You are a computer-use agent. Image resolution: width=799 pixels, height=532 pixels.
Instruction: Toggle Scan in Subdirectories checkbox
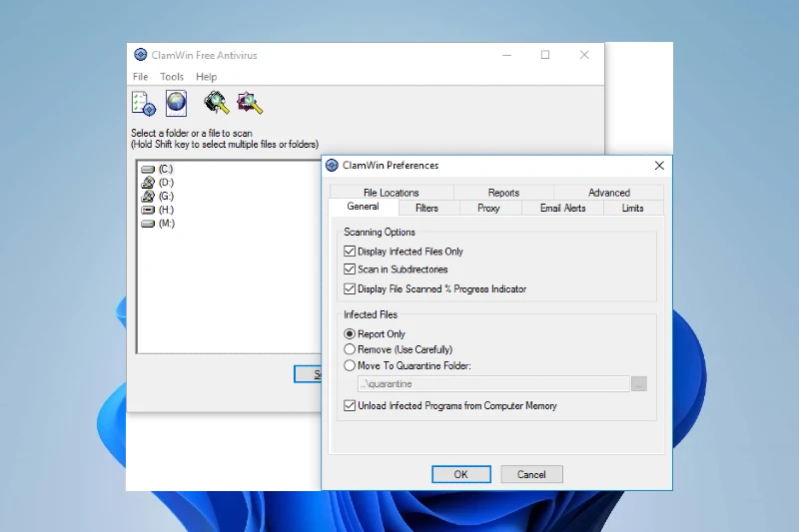pyautogui.click(x=350, y=268)
